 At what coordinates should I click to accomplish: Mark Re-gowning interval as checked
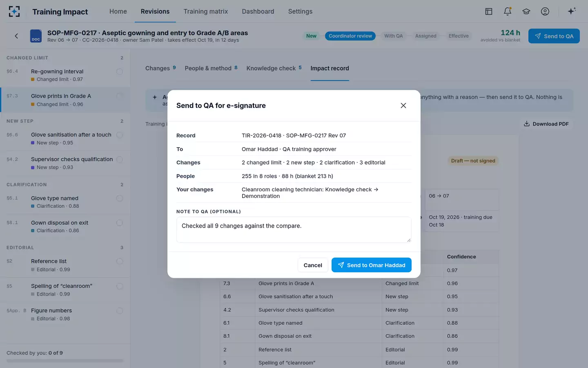point(120,72)
